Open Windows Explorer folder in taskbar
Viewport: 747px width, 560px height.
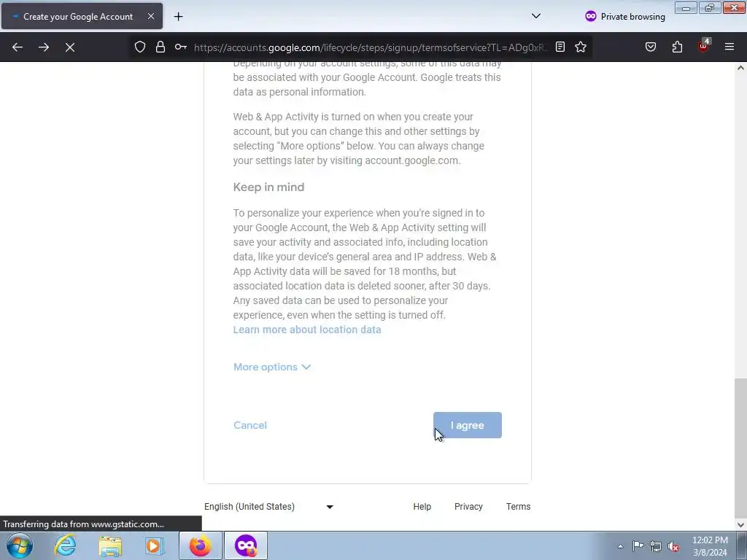pyautogui.click(x=111, y=545)
